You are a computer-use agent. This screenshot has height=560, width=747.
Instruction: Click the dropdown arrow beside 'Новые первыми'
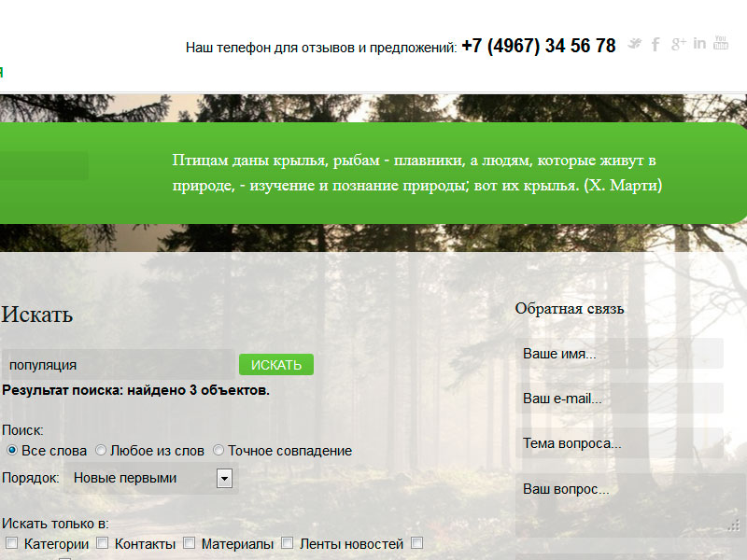pyautogui.click(x=224, y=479)
